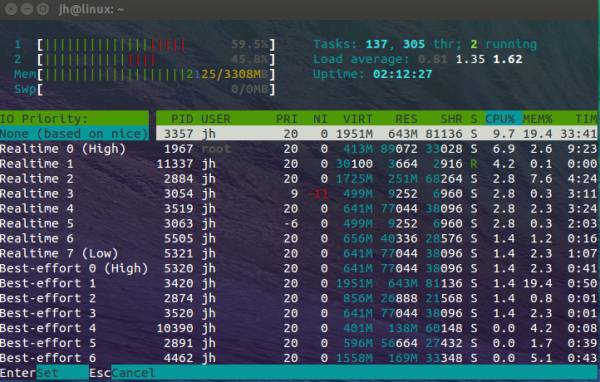Image resolution: width=600 pixels, height=382 pixels.
Task: Click the VIRT column header
Action: pos(357,119)
